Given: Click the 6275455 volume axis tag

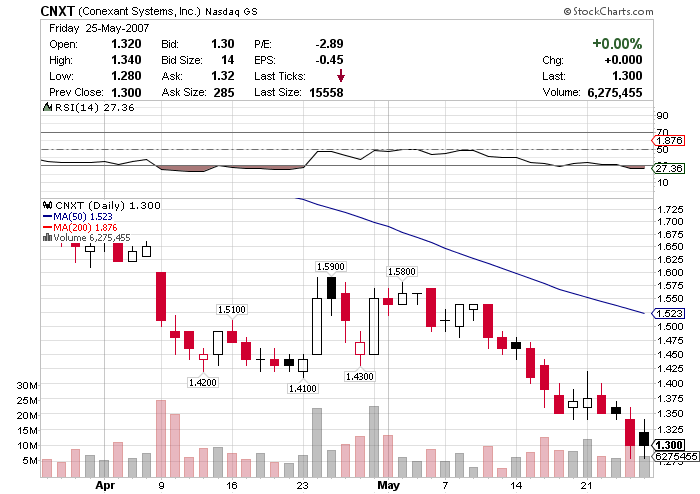Looking at the screenshot, I should [675, 456].
